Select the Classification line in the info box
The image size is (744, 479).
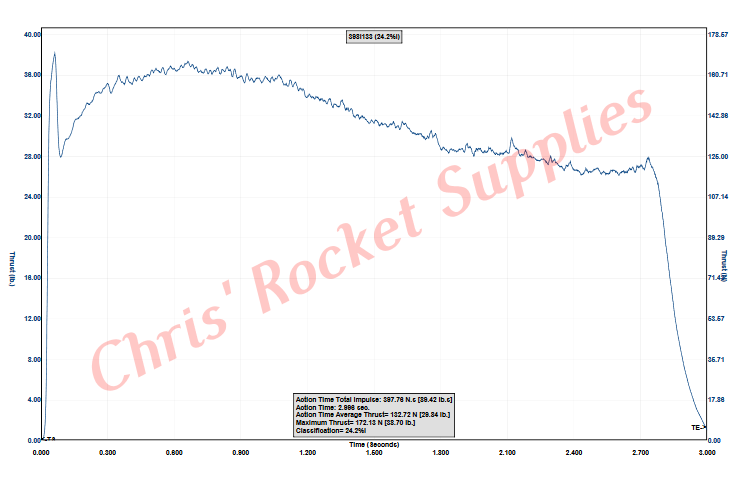323,429
